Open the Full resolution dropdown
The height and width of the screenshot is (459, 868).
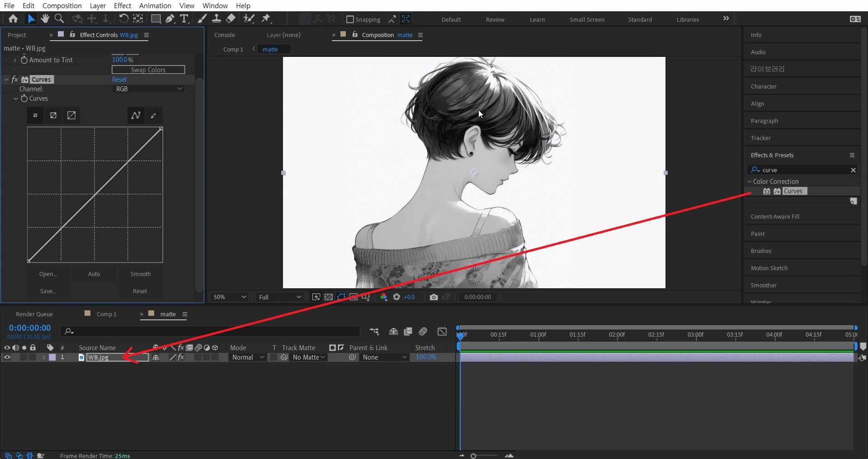pos(279,297)
